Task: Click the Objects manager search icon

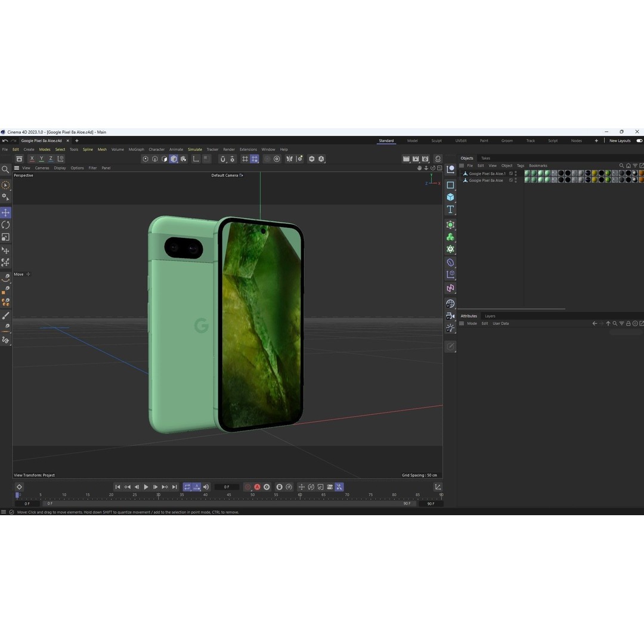Action: tap(621, 166)
